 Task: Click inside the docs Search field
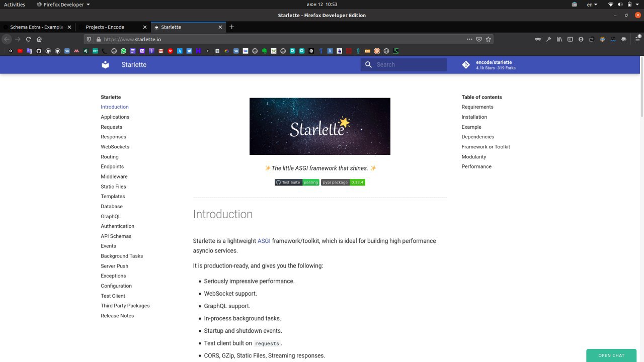pos(404,64)
